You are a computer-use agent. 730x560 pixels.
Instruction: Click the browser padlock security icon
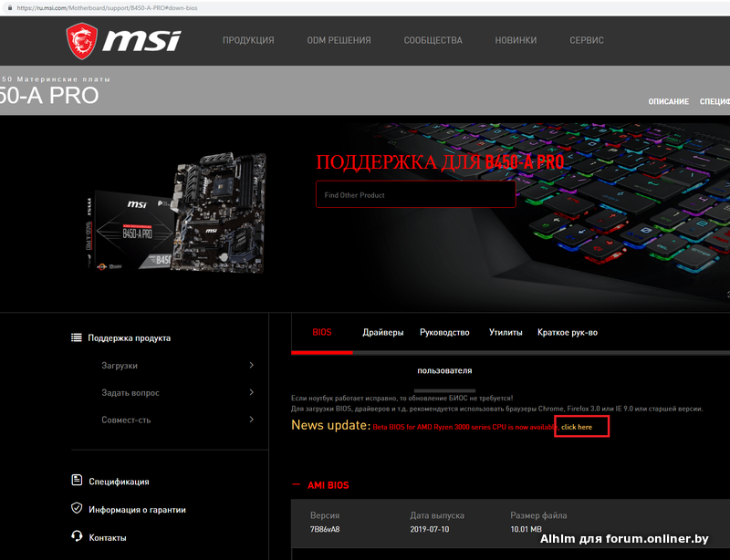coord(9,8)
